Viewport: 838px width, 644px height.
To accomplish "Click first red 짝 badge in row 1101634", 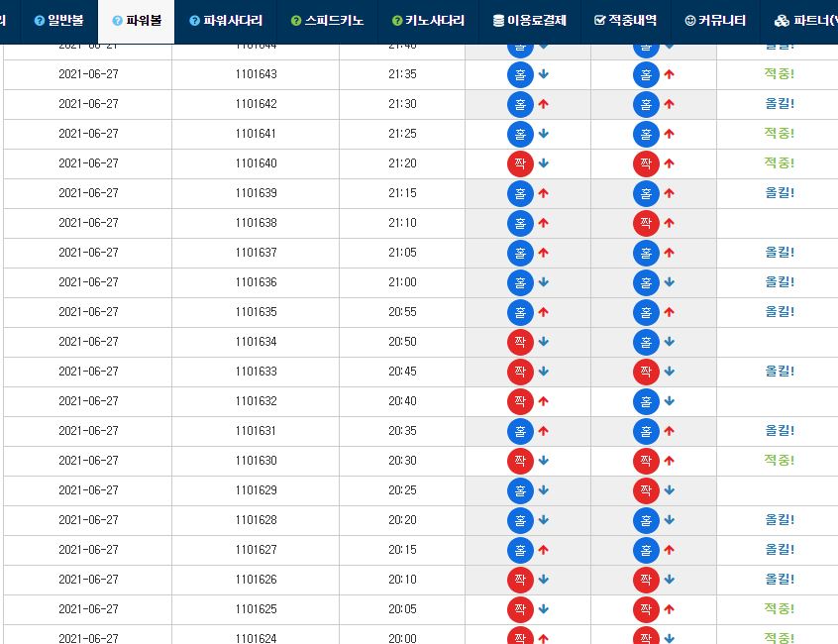I will pos(520,342).
